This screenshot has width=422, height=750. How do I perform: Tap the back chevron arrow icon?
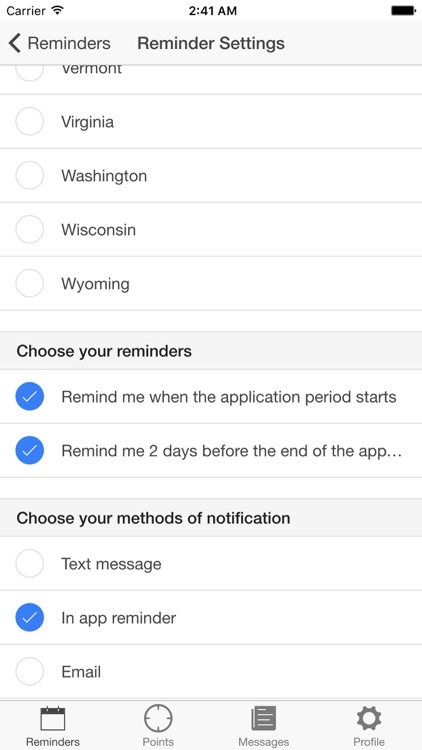pyautogui.click(x=14, y=43)
